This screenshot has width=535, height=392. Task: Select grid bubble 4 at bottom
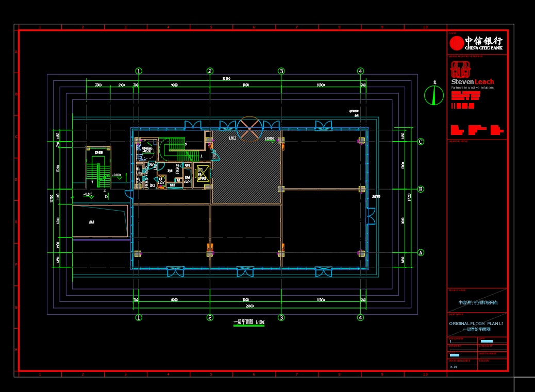tap(360, 317)
